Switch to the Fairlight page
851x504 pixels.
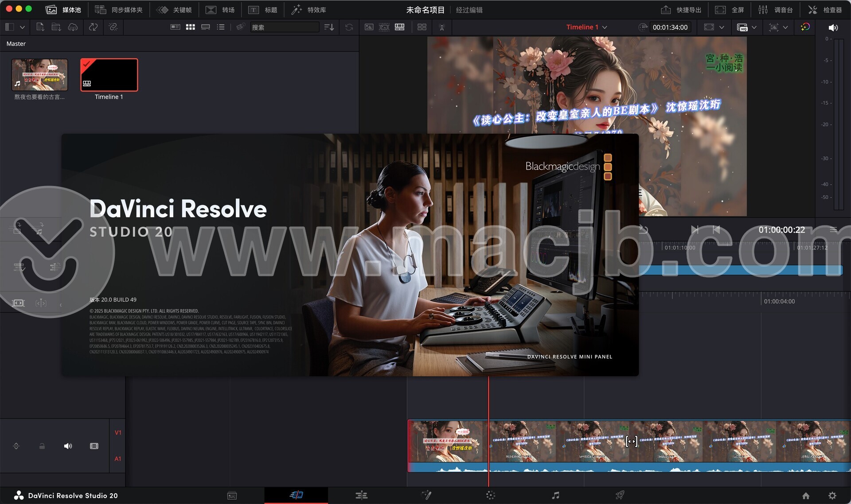555,495
